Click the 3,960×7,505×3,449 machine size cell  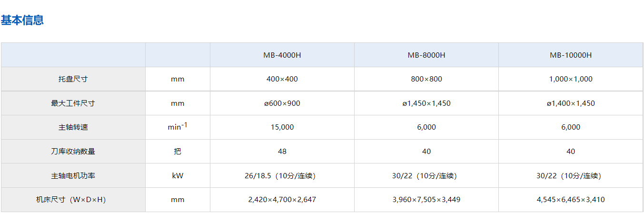tap(426, 200)
